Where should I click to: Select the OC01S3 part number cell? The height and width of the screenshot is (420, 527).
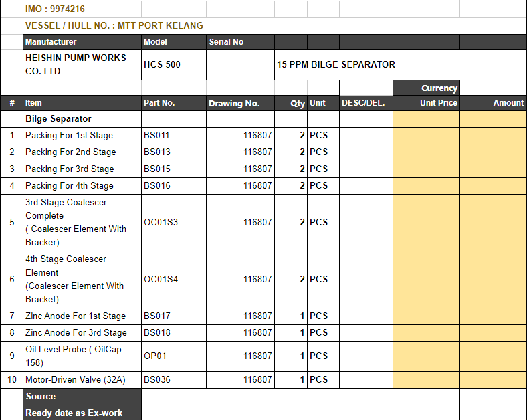tap(173, 222)
